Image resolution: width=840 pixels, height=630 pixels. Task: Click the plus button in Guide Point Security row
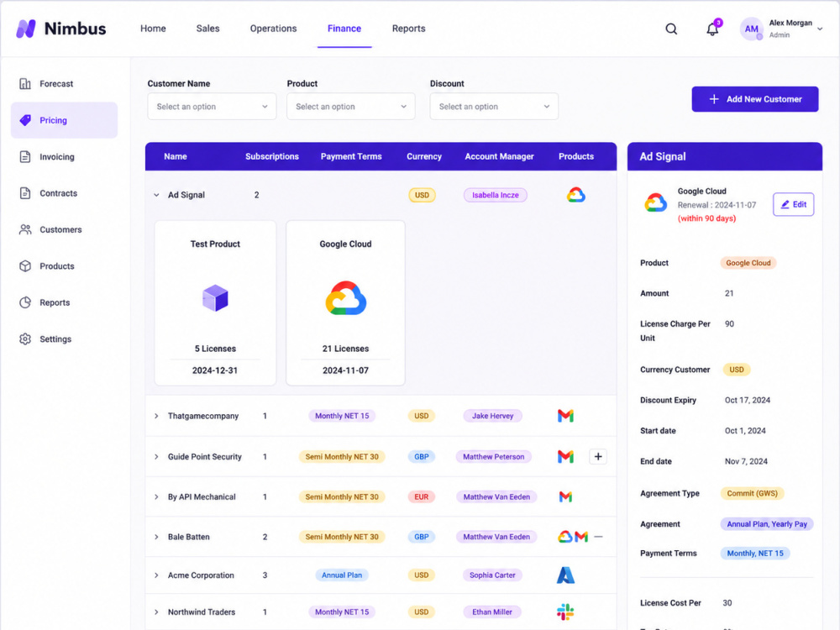coord(598,456)
